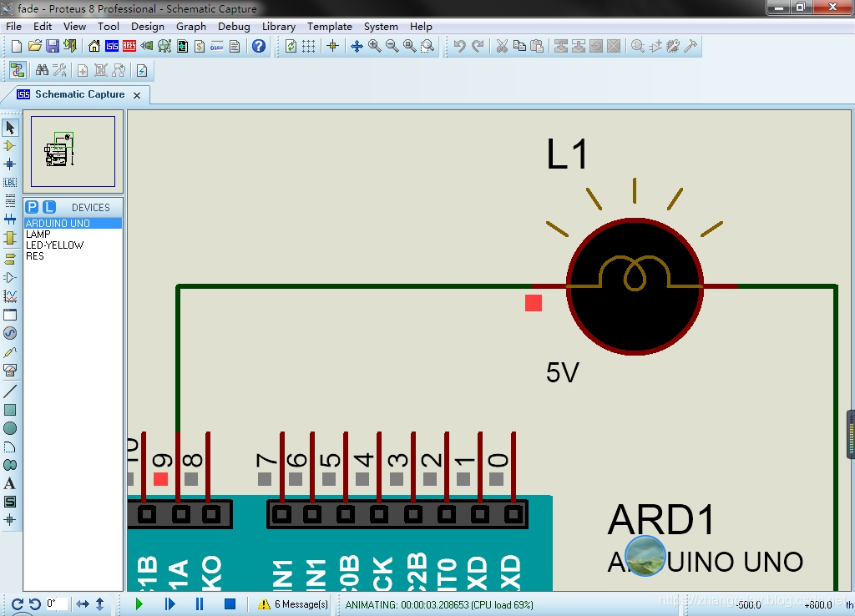Image resolution: width=855 pixels, height=616 pixels.
Task: Open the Home page icon
Action: tap(94, 47)
